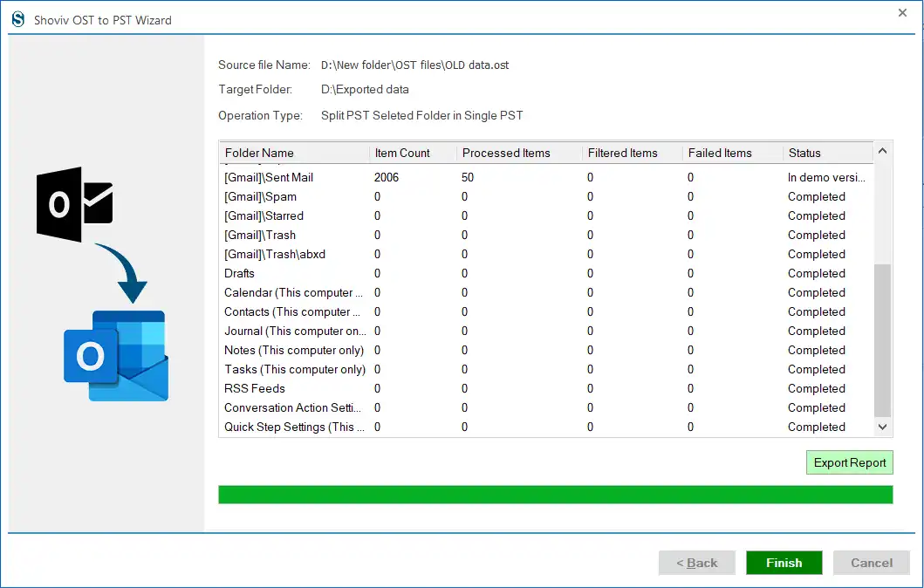Sort by Item Count column header
Image resolution: width=924 pixels, height=588 pixels.
pyautogui.click(x=413, y=153)
